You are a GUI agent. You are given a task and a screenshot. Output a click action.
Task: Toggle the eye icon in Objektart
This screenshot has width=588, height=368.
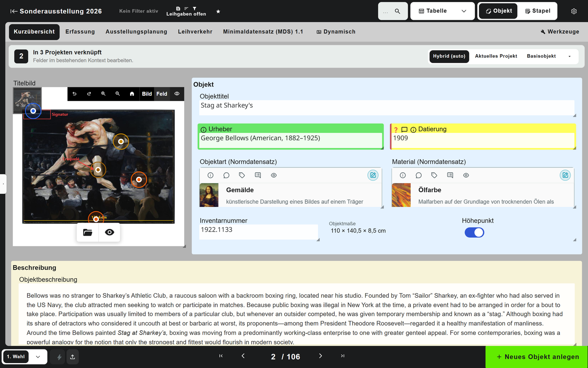click(x=274, y=175)
